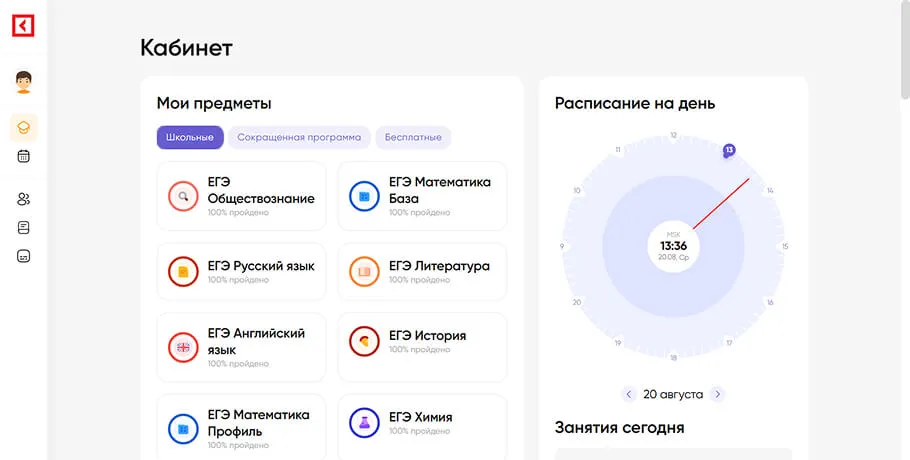Screen dimensions: 910x460
Task: Switch to the Бесплатные filter
Action: coord(413,137)
